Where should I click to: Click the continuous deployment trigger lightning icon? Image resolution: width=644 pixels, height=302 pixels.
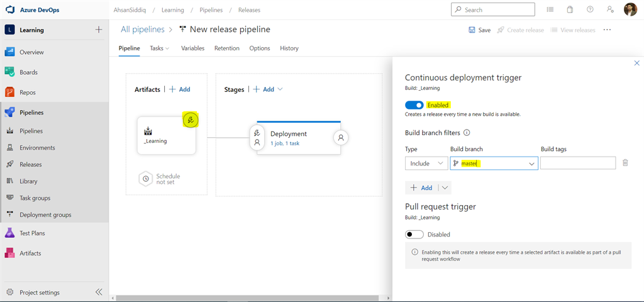pyautogui.click(x=191, y=120)
